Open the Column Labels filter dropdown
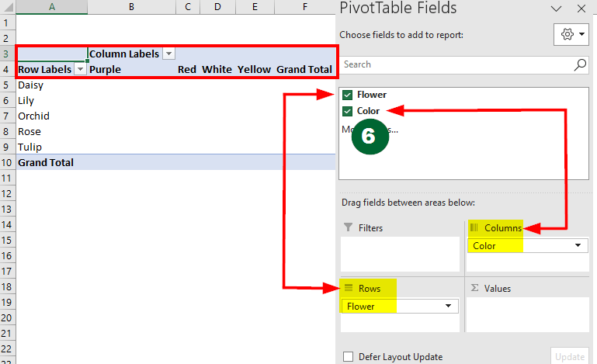Image resolution: width=597 pixels, height=364 pixels. point(168,54)
